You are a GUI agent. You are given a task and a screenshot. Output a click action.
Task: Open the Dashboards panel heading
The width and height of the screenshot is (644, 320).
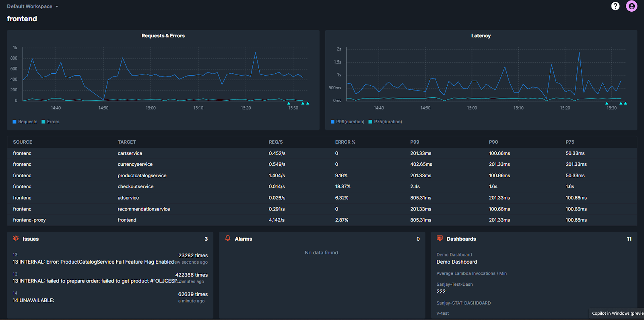click(461, 239)
